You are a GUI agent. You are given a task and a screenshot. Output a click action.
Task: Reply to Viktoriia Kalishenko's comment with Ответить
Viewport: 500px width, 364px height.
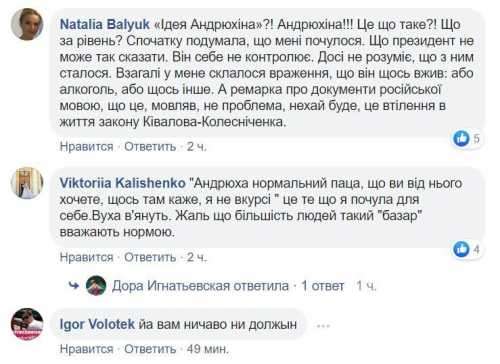click(x=150, y=257)
